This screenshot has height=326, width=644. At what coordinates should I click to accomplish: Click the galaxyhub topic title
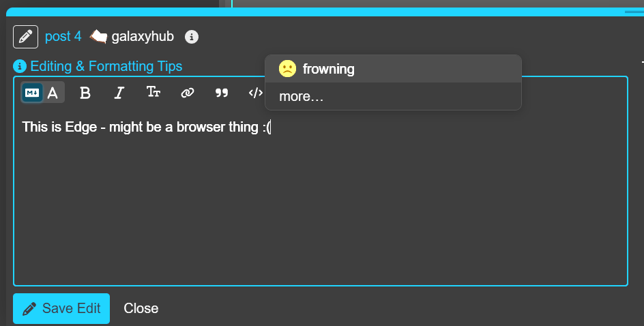pyautogui.click(x=142, y=36)
